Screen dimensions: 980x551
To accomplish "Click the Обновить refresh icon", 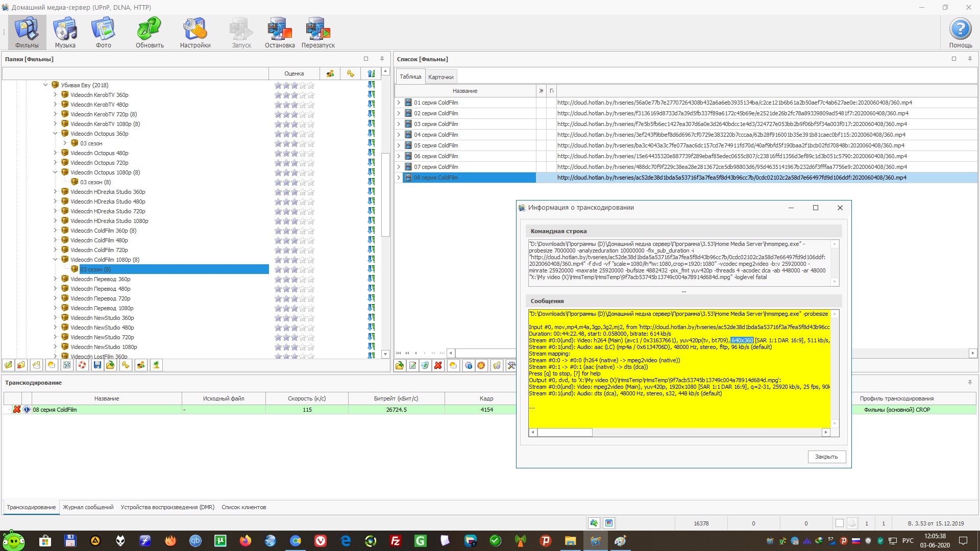I will point(149,32).
